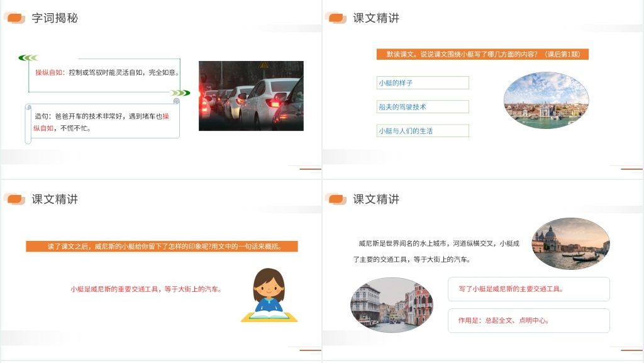Click the orange bullet beside 字词揭秘
This screenshot has width=644, height=363.
(x=15, y=18)
